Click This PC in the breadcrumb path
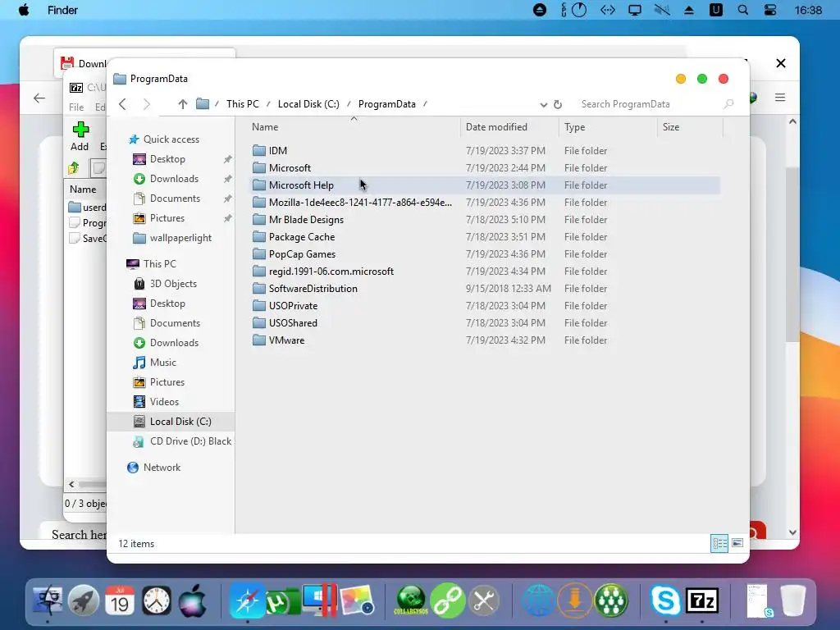The height and width of the screenshot is (630, 840). [242, 104]
